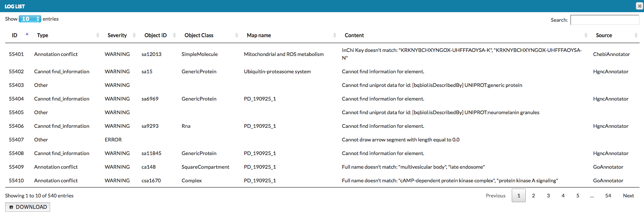Open the Show entries count dropdown
The height and width of the screenshot is (221, 644).
pos(30,19)
